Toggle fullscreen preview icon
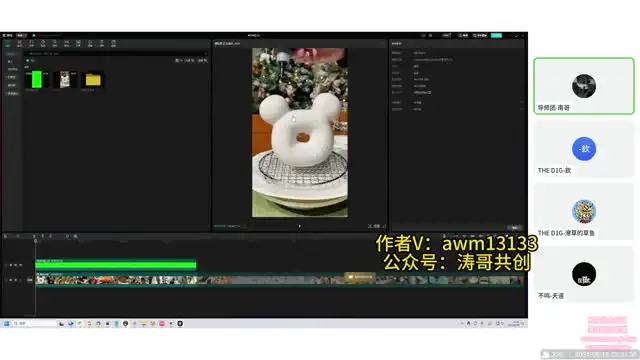Screen dimensions: 640x360 (x=384, y=226)
